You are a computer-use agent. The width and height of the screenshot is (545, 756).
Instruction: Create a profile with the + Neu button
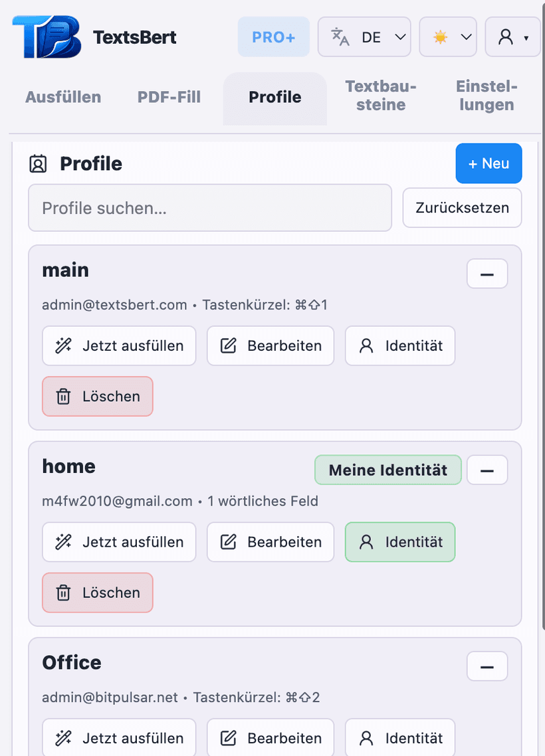pyautogui.click(x=489, y=163)
